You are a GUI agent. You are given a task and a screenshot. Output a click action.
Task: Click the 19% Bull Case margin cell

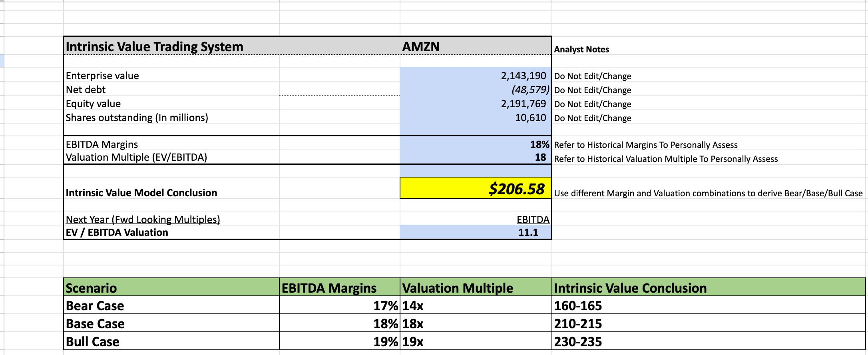[x=340, y=341]
